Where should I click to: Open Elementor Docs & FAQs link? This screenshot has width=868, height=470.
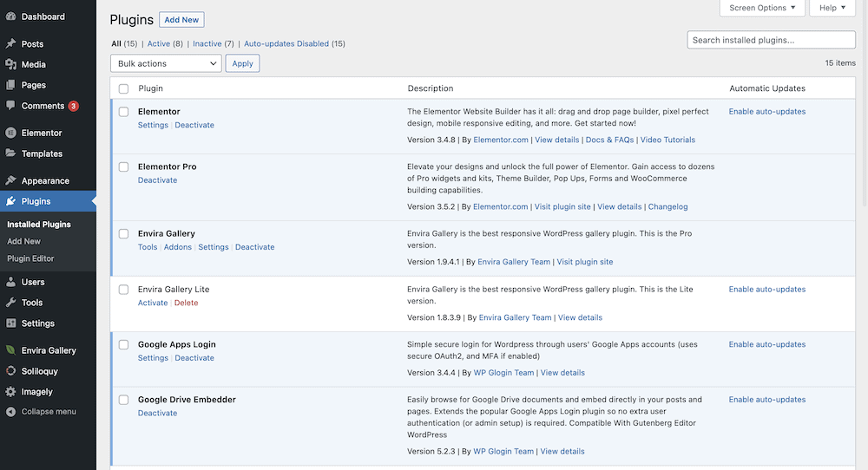coord(609,140)
